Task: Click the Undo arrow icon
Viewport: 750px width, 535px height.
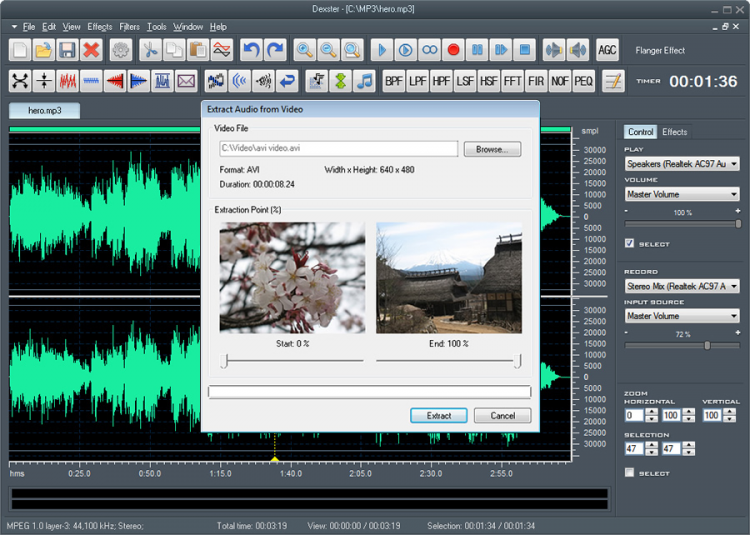Action: tap(251, 49)
